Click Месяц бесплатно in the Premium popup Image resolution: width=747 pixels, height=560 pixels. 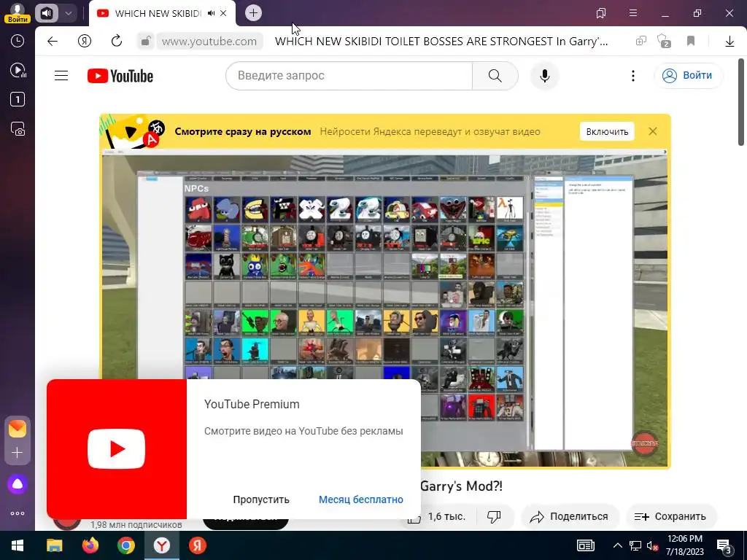361,499
